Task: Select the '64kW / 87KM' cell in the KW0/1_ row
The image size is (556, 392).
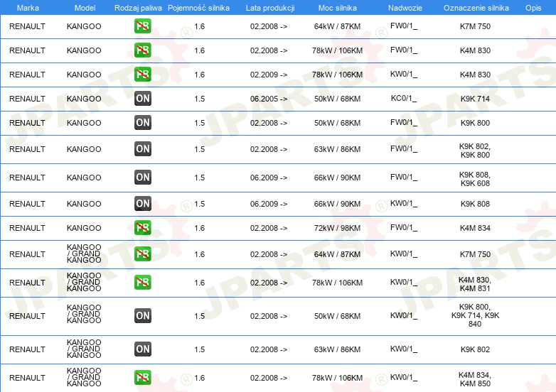Action: 337,254
